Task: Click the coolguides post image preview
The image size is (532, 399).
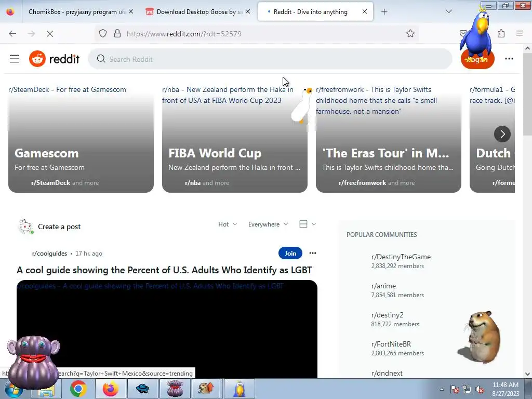Action: point(167,329)
